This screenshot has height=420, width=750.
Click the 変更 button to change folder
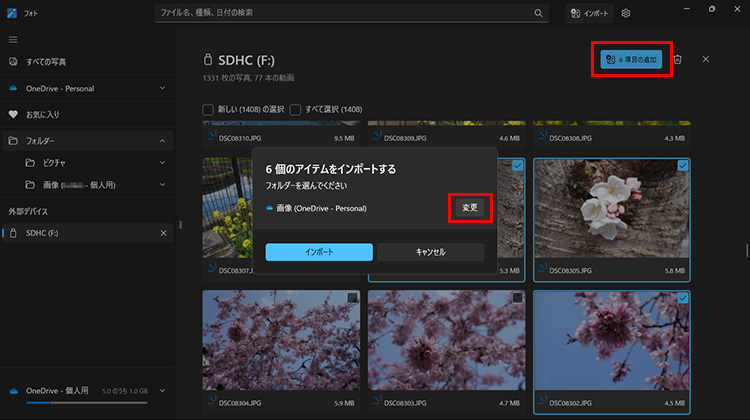click(469, 207)
